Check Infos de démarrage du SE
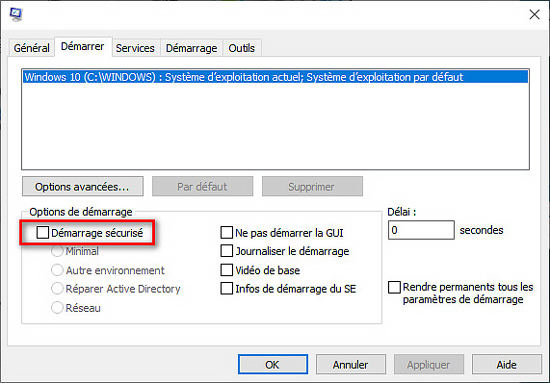This screenshot has height=383, width=550. point(227,289)
